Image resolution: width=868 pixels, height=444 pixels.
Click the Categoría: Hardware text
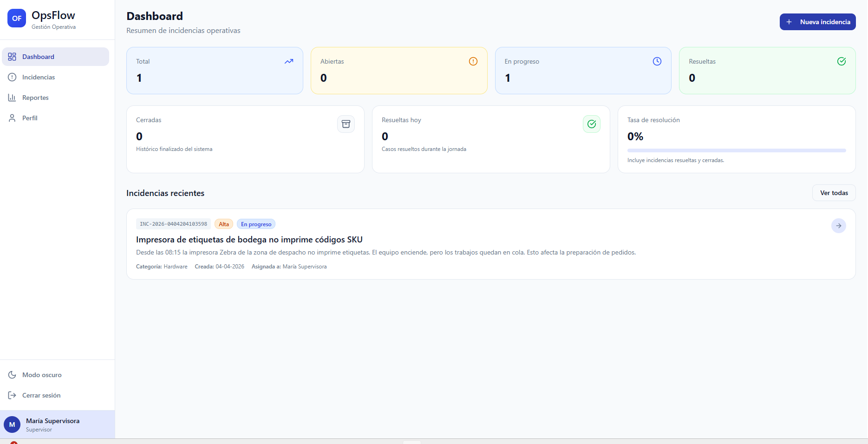pyautogui.click(x=162, y=267)
